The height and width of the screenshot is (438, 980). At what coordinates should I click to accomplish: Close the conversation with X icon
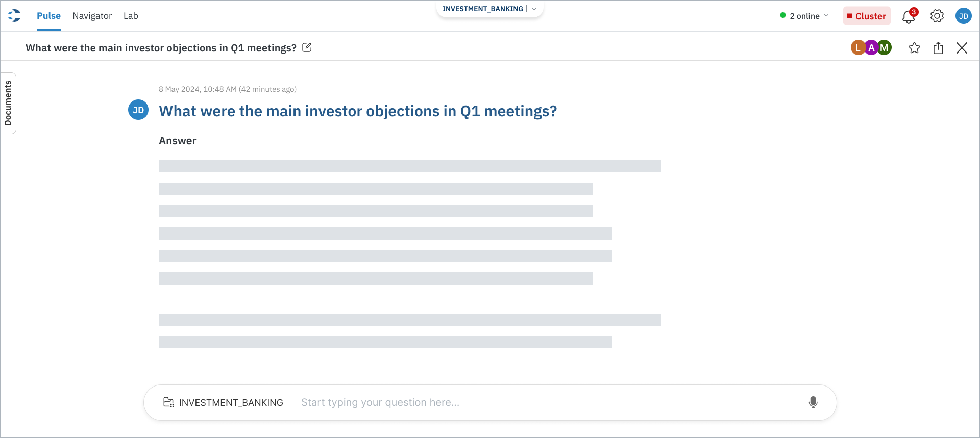click(962, 48)
